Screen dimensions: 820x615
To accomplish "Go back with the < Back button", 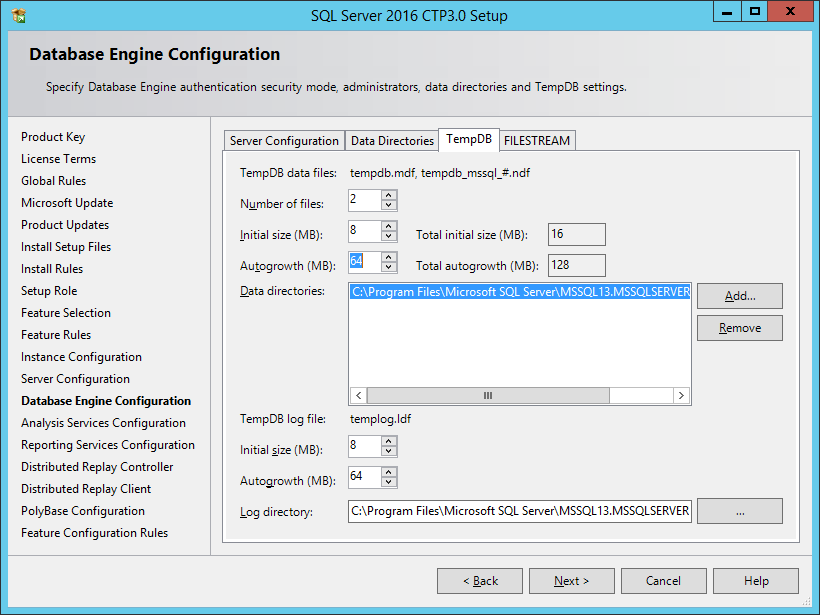I will [480, 581].
